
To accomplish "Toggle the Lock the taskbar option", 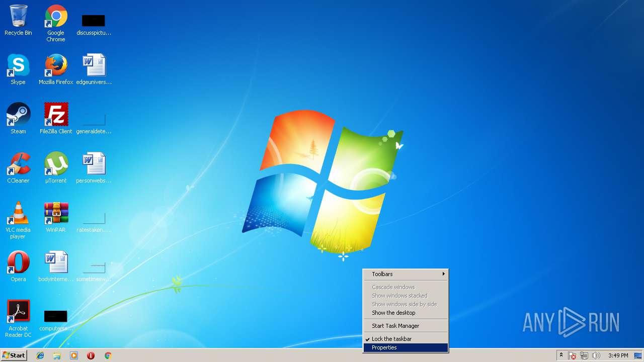I will tap(406, 339).
